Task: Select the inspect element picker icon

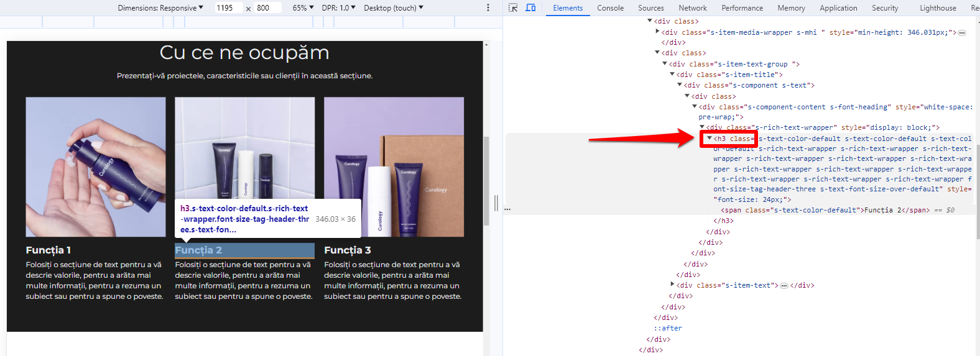Action: coord(513,7)
